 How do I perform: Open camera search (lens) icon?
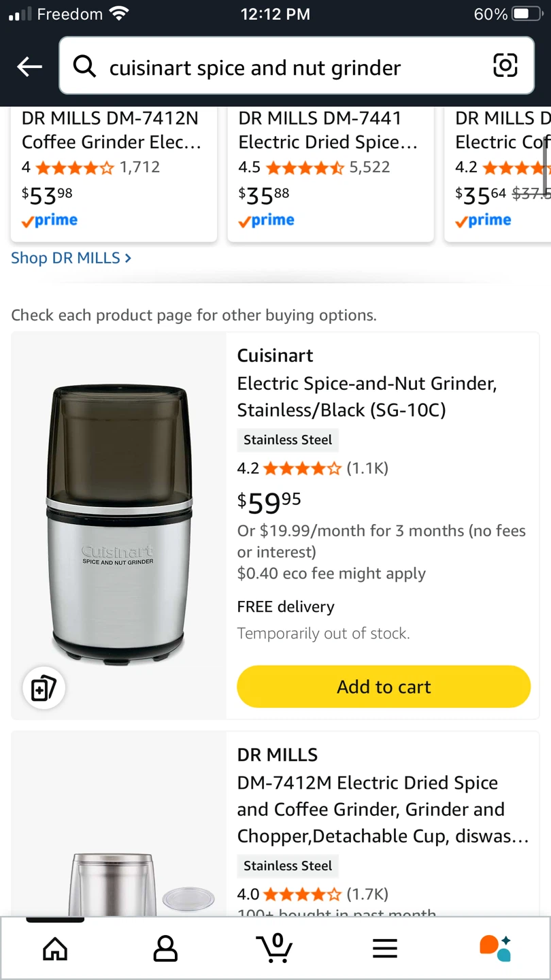pyautogui.click(x=505, y=65)
